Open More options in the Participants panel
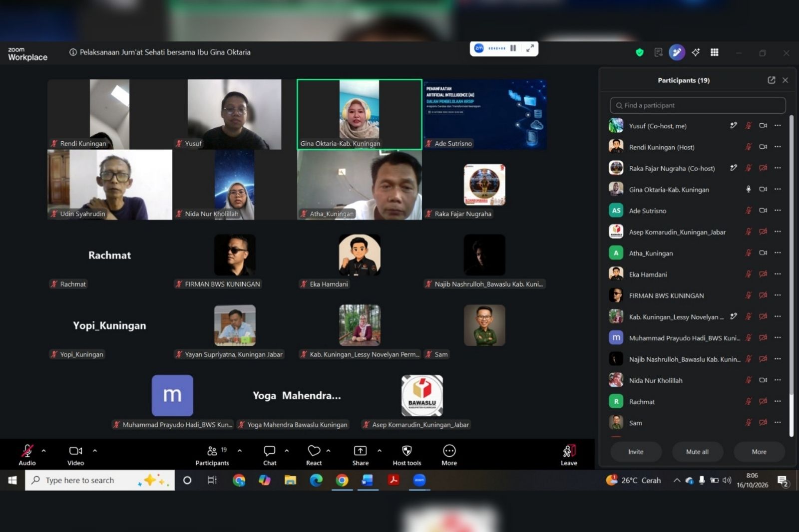 (759, 452)
